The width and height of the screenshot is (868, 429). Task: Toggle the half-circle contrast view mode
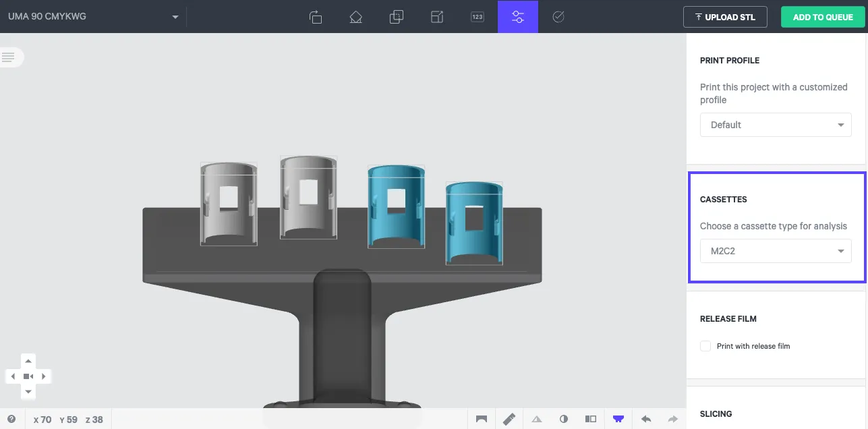564,419
